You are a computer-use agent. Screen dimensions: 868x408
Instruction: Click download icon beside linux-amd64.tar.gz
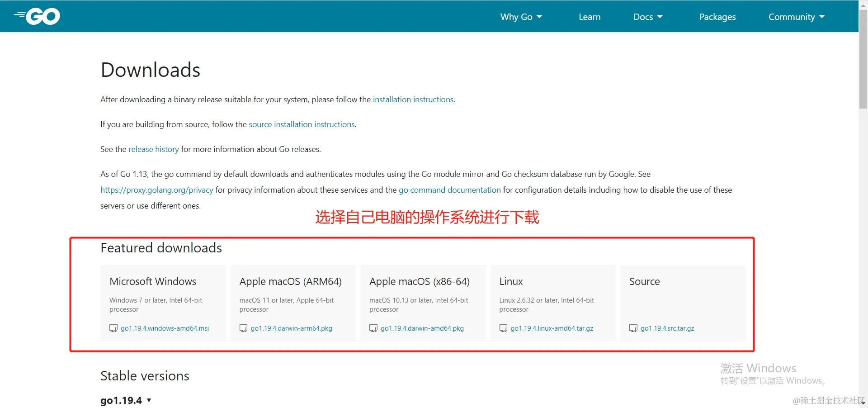click(x=503, y=328)
